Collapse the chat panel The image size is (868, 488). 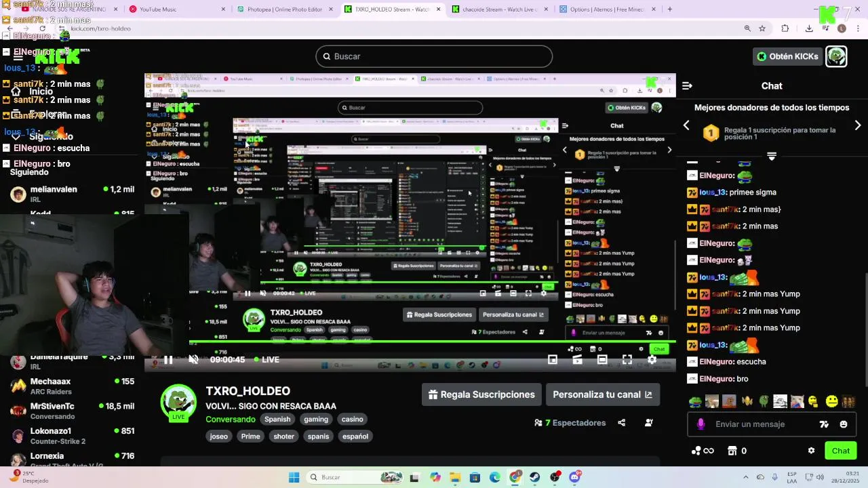point(687,86)
